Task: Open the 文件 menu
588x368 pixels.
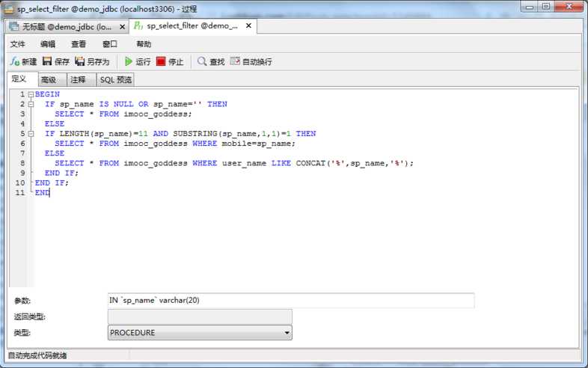Action: pos(18,44)
